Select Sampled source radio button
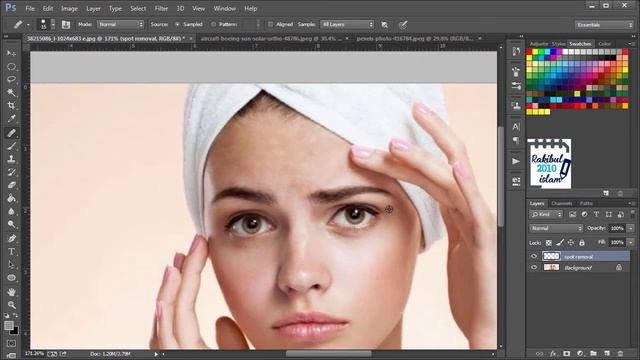Screen dimensions: 640x360 click(178, 24)
